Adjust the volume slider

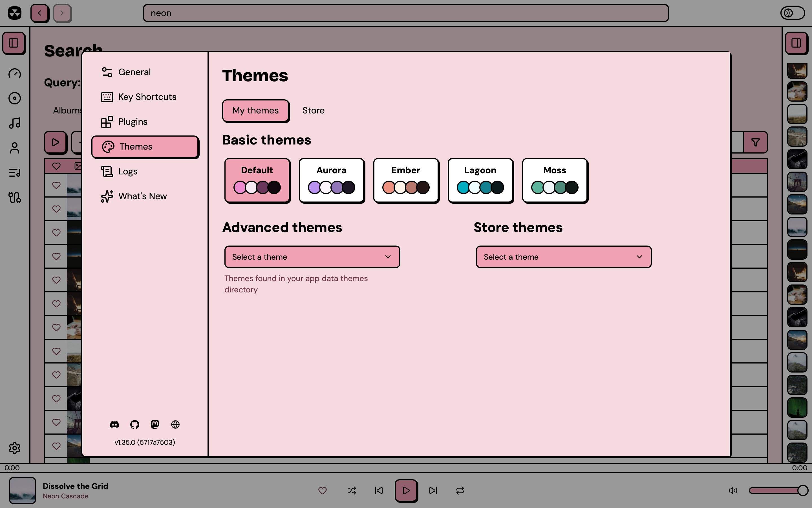point(778,491)
